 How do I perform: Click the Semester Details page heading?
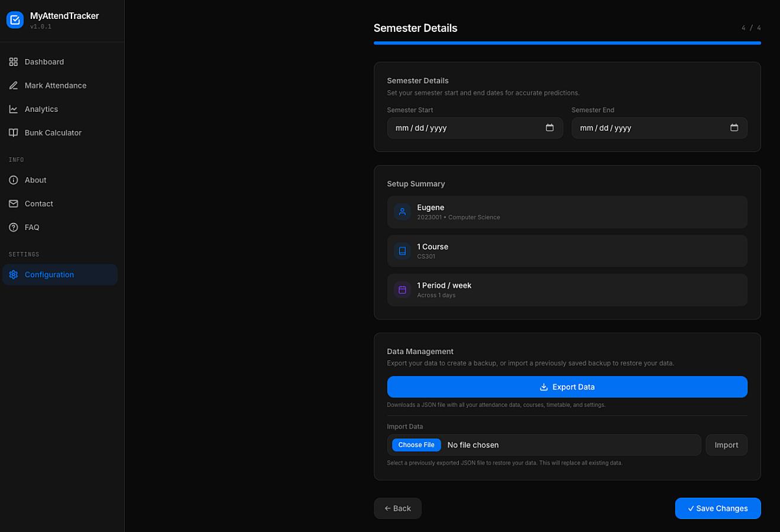[415, 28]
